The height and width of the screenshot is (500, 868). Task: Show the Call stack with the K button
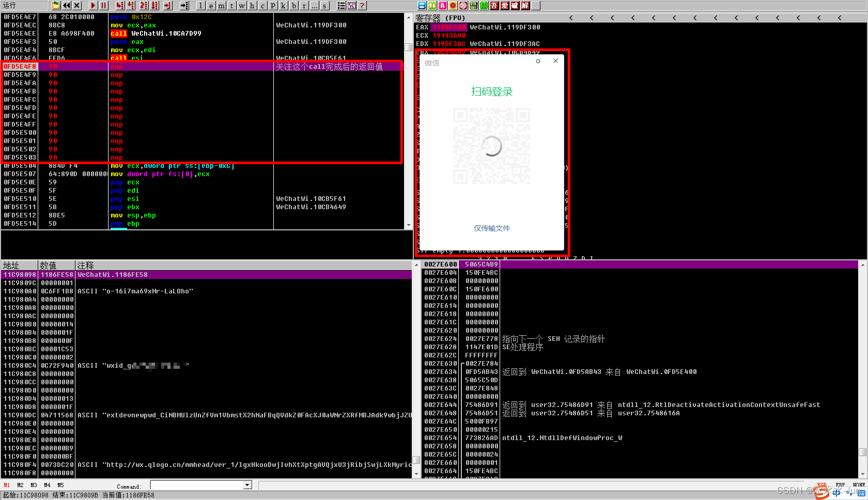pos(283,6)
